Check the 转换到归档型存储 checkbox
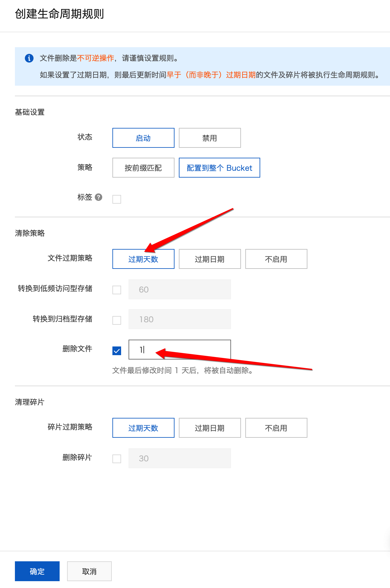This screenshot has height=588, width=390. [x=117, y=320]
